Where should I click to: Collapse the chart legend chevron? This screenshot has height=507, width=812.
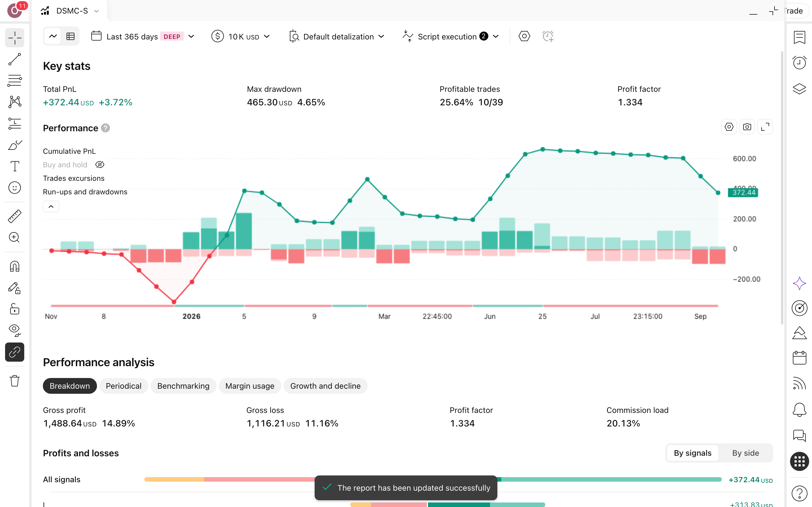click(51, 206)
